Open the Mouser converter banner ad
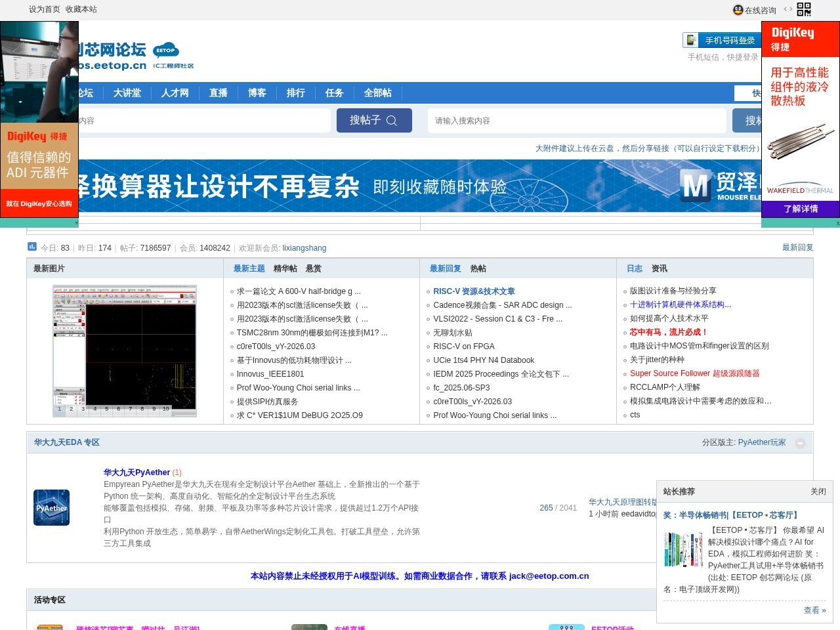This screenshot has width=840, height=630. pyautogui.click(x=420, y=186)
